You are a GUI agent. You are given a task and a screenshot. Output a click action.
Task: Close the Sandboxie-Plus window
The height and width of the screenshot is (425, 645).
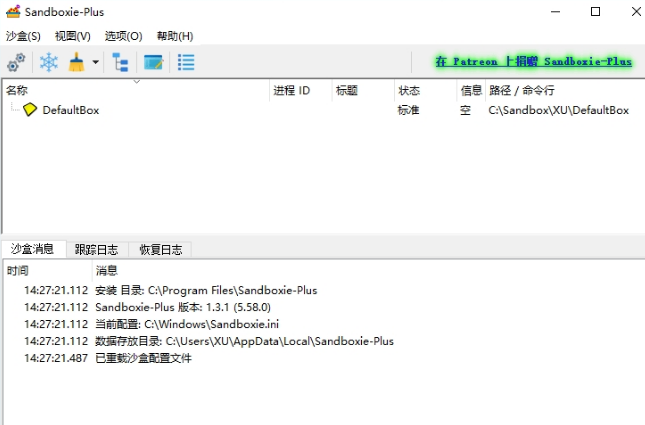(x=636, y=12)
